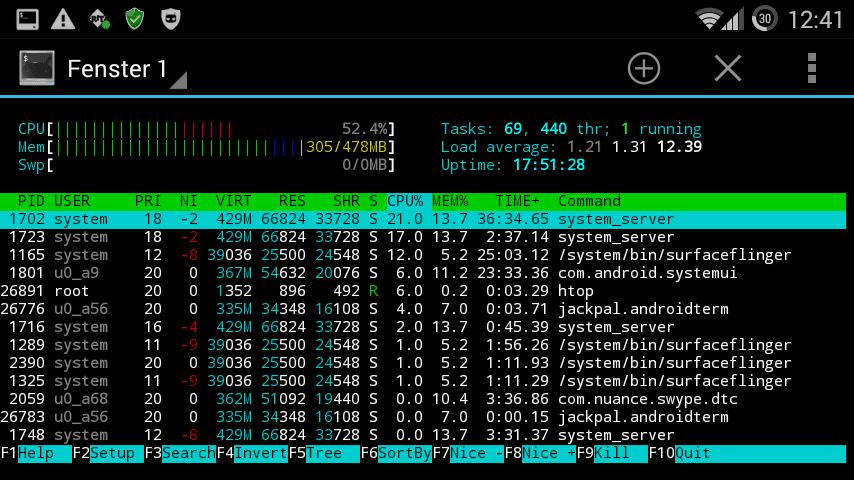Select F8 Nice + in htop footer

pos(540,453)
